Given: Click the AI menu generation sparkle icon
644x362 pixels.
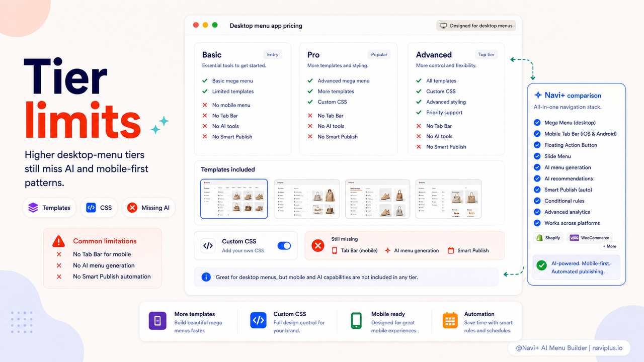Looking at the screenshot, I should (x=387, y=250).
